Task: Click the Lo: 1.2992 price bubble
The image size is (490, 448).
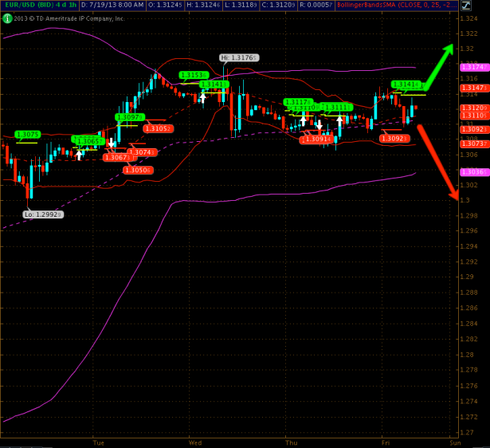Action: (x=43, y=214)
